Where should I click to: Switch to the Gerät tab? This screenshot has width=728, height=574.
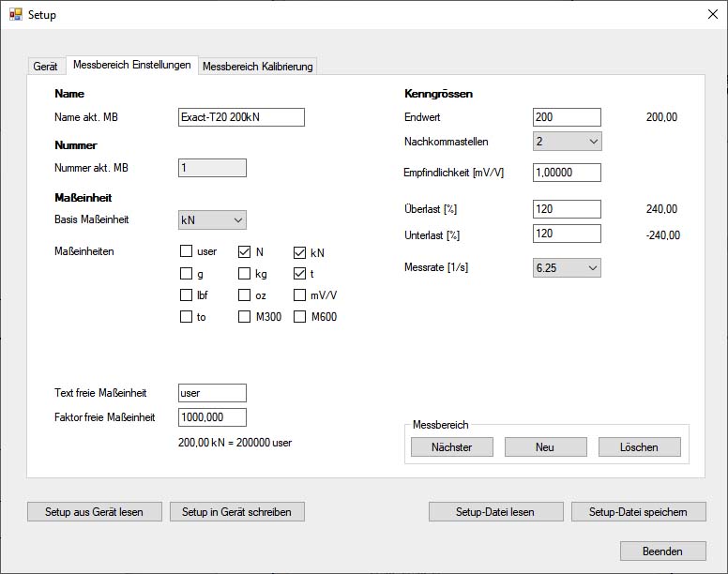click(45, 67)
